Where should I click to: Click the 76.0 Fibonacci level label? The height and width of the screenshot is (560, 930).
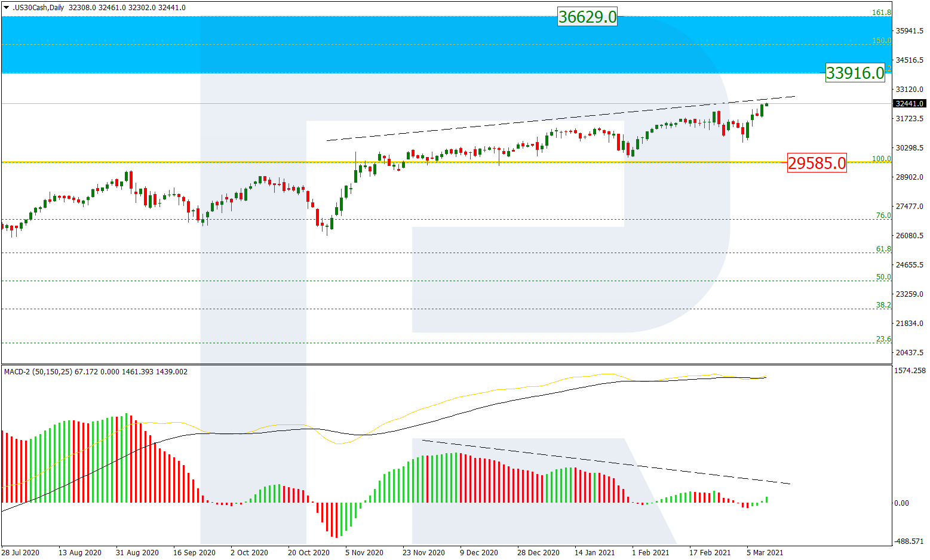coord(883,216)
